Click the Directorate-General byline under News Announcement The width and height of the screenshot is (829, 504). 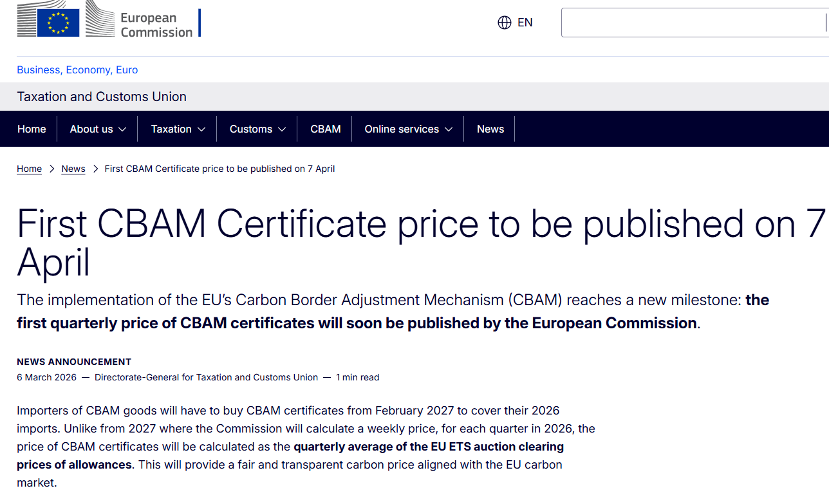206,377
